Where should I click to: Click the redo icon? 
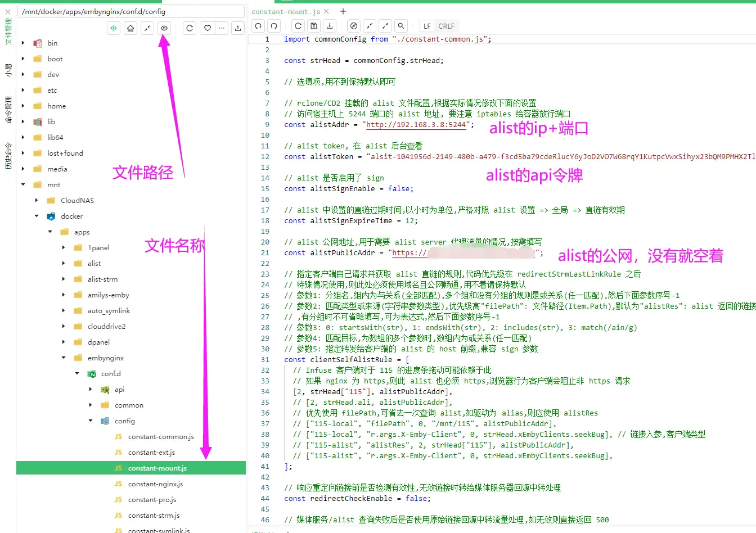pos(273,25)
